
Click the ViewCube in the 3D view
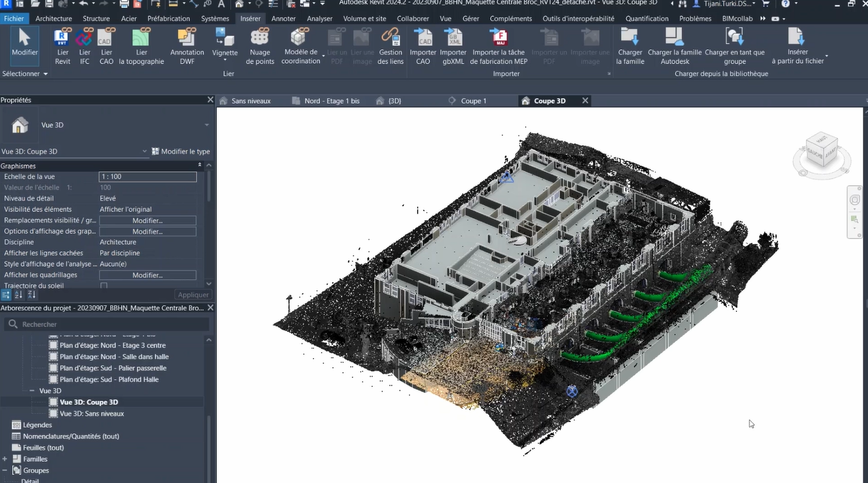(x=822, y=149)
